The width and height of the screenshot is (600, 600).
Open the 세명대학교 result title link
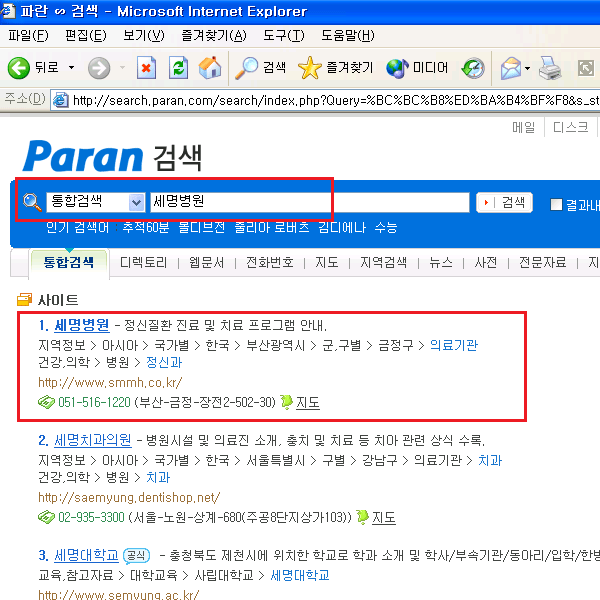tap(86, 556)
